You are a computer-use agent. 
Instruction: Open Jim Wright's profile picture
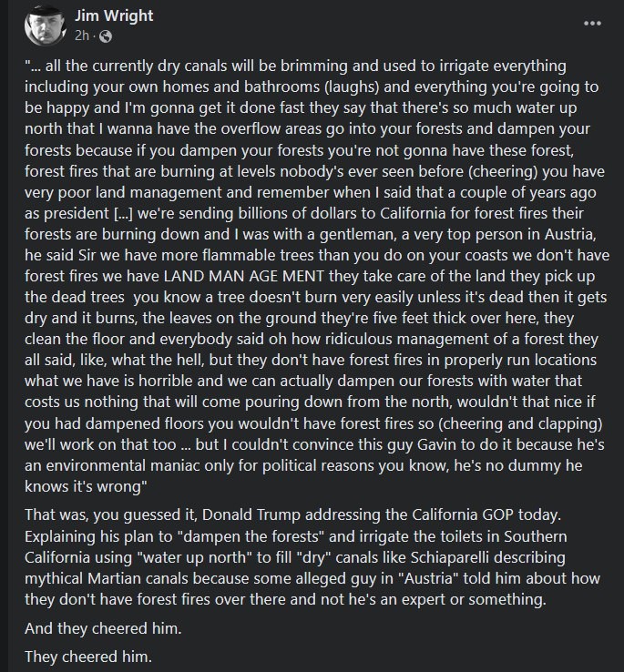[x=45, y=25]
